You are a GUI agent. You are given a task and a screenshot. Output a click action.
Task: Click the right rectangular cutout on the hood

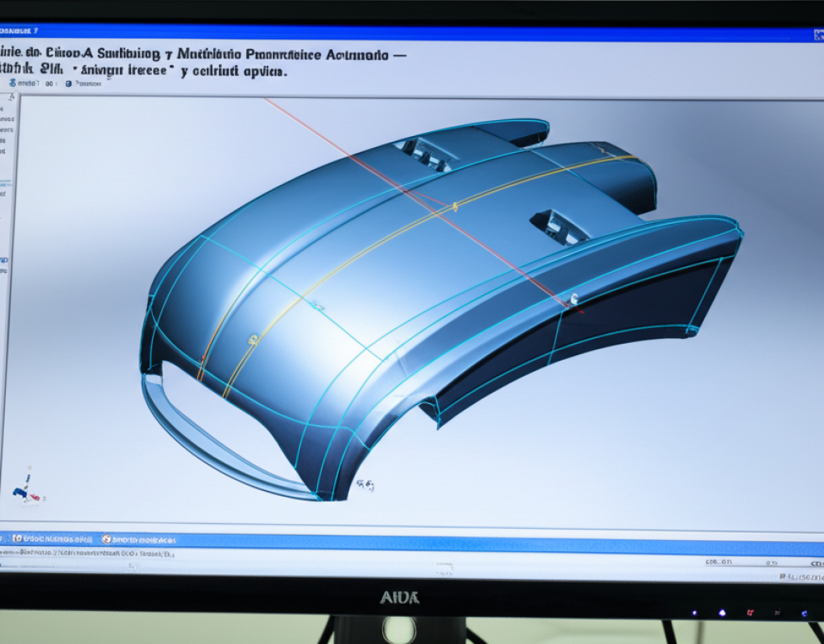pyautogui.click(x=559, y=225)
